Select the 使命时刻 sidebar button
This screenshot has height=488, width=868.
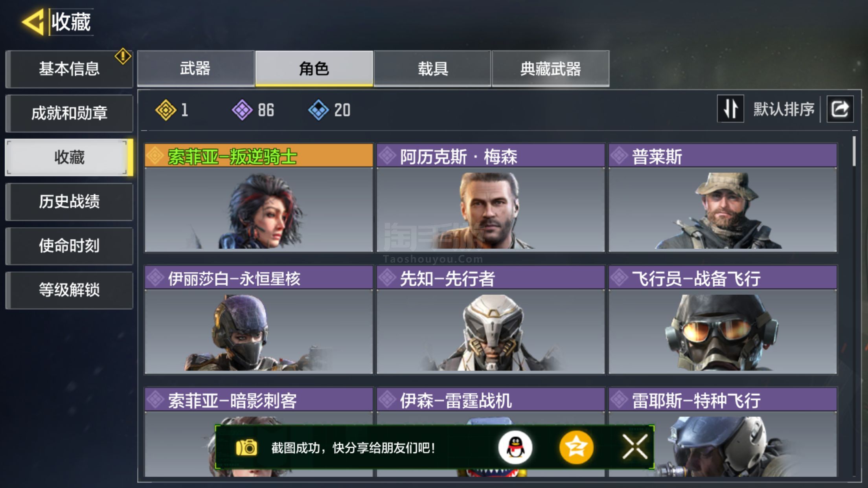(x=69, y=246)
